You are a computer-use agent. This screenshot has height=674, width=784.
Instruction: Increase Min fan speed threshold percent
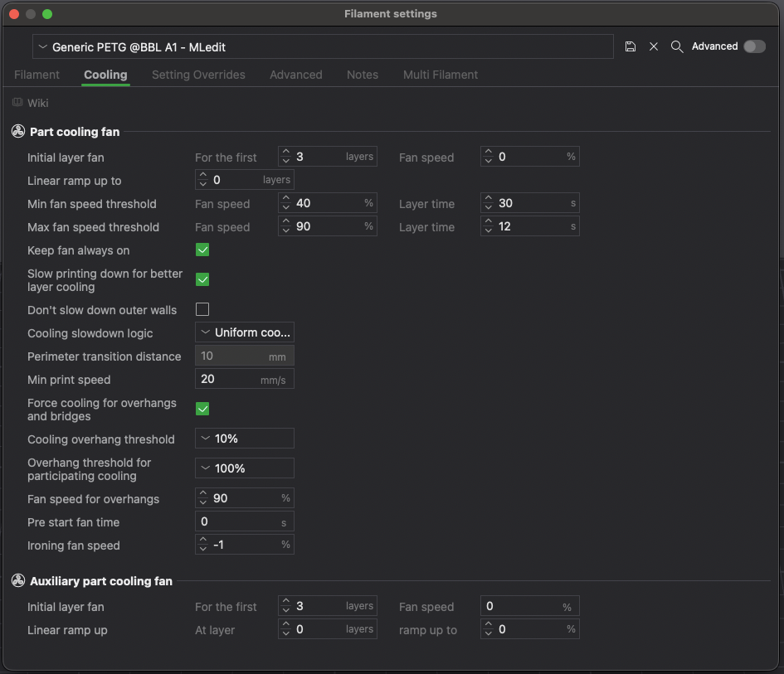coord(286,198)
